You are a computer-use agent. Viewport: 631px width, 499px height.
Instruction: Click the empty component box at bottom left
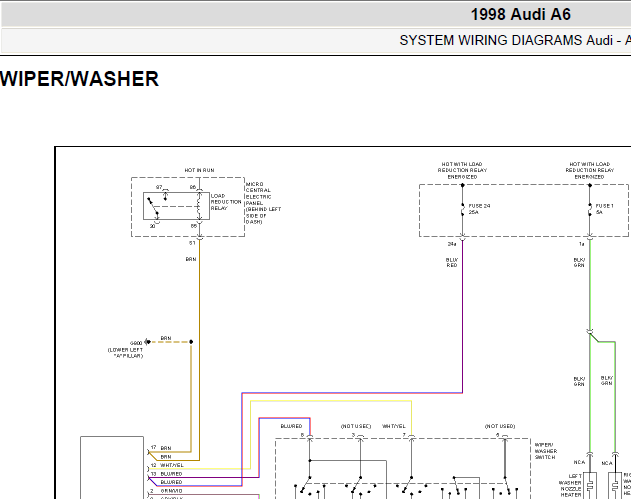coord(112,467)
